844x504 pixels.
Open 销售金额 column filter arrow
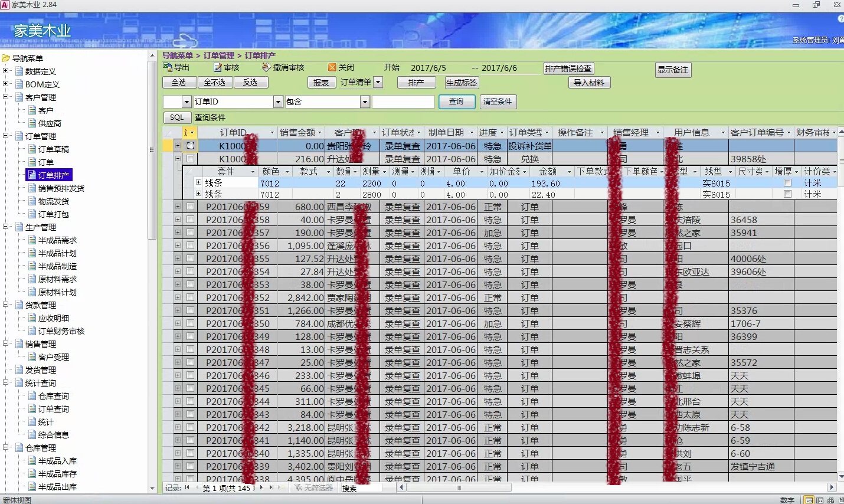(320, 133)
